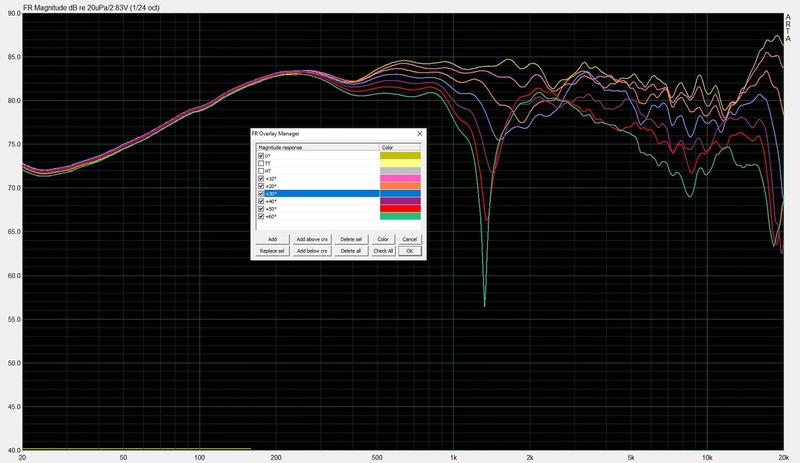Image resolution: width=800 pixels, height=463 pixels.
Task: Close the FR Overlay Manager window
Action: [x=419, y=133]
